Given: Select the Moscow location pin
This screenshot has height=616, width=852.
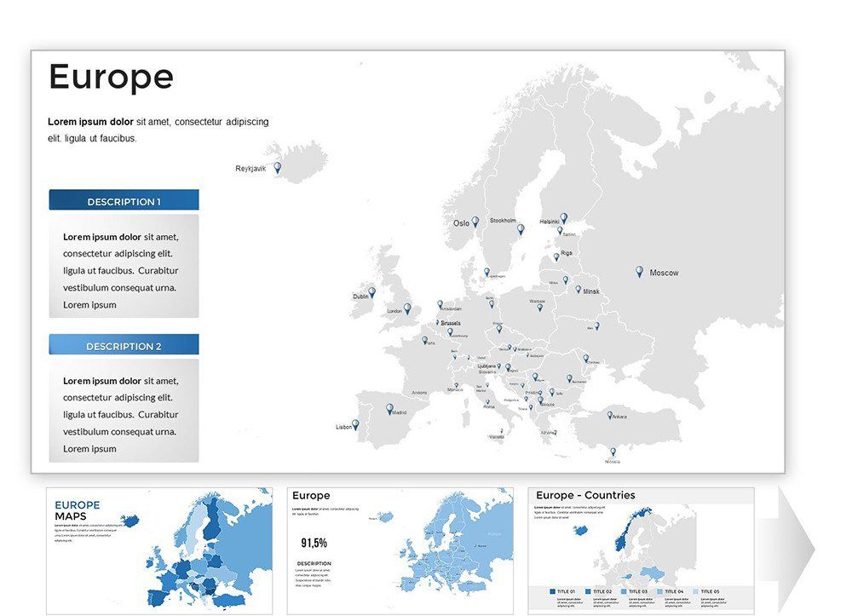Looking at the screenshot, I should (x=638, y=271).
